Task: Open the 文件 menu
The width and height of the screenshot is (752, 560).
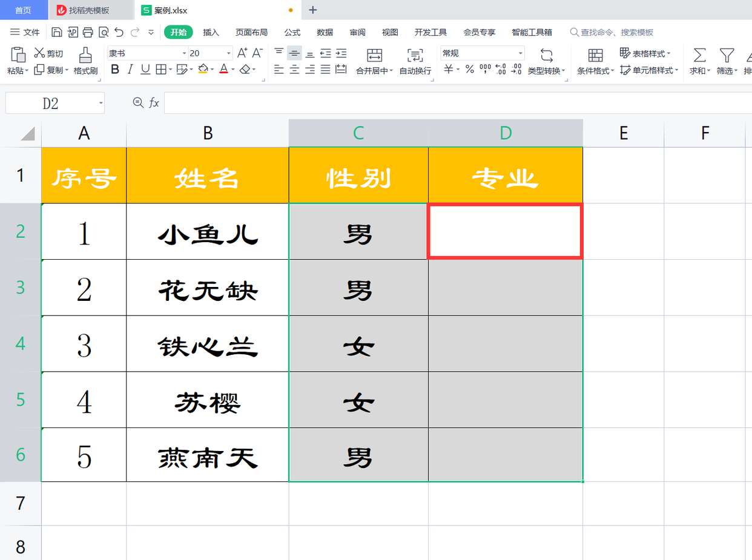Action: [25, 32]
